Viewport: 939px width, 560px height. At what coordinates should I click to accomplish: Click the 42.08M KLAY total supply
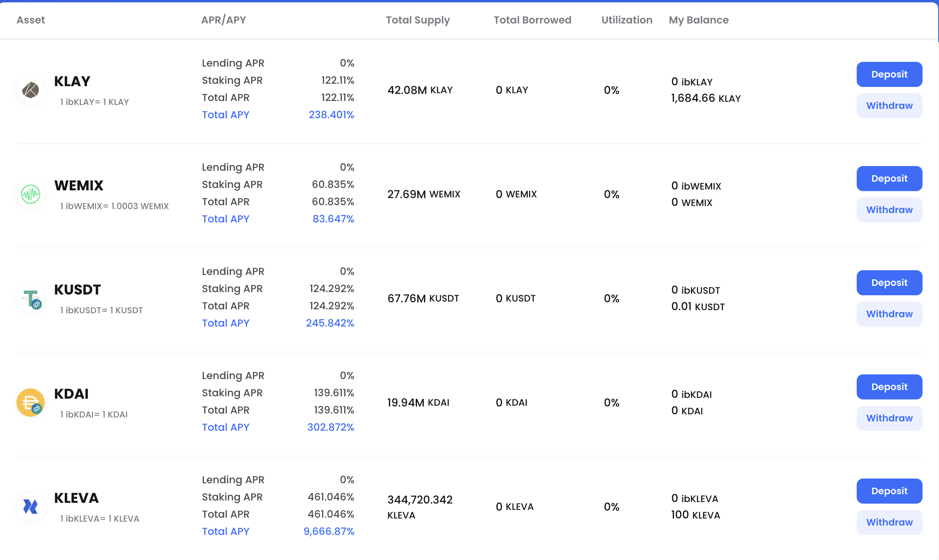420,90
